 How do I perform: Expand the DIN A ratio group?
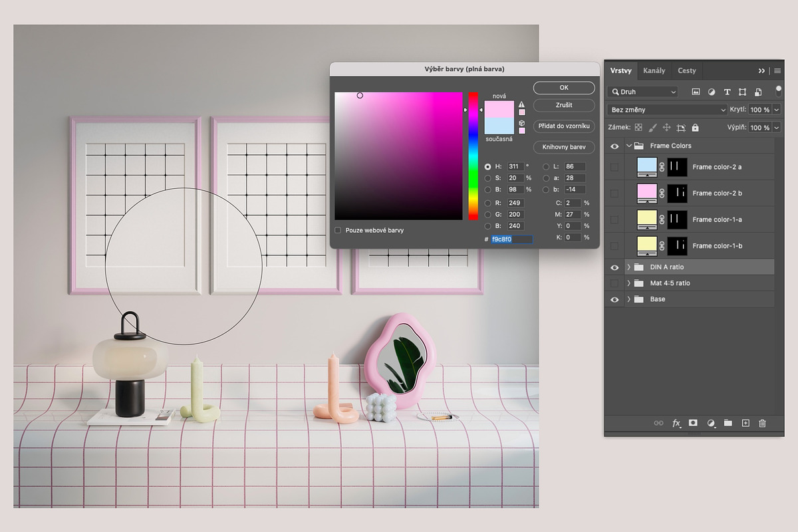point(628,267)
